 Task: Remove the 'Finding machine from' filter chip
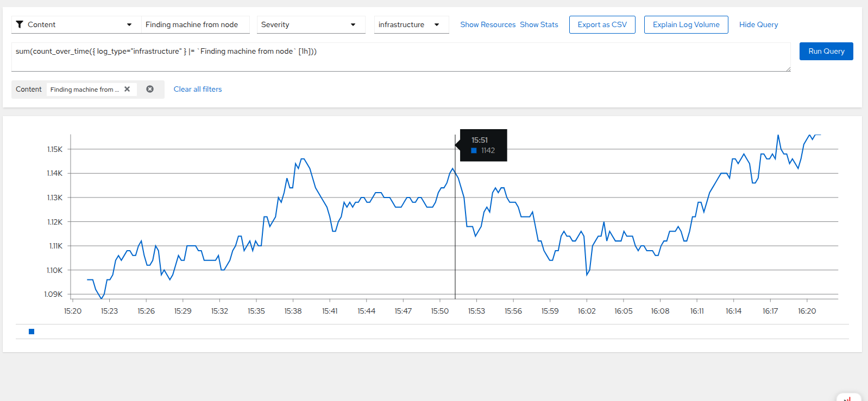coord(127,89)
